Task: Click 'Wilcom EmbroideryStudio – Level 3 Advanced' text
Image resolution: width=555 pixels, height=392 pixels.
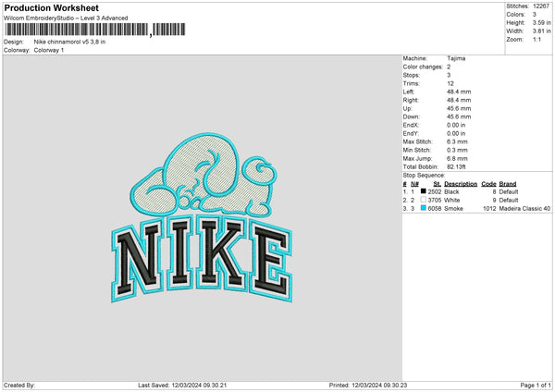Action: tap(66, 18)
